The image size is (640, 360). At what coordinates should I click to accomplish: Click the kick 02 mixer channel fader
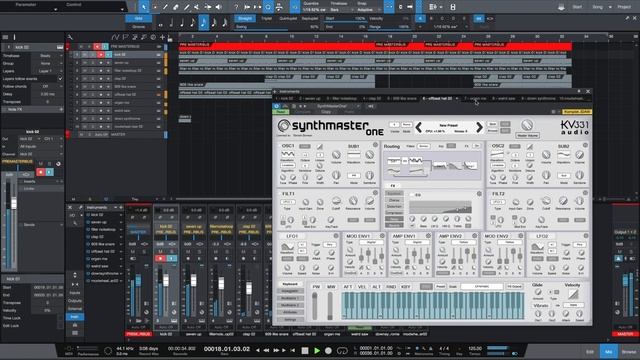(x=166, y=280)
